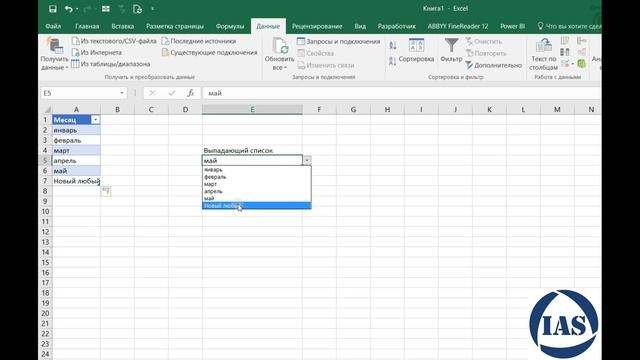This screenshot has height=360, width=640.
Task: Open the Получить данные dropdown
Action: point(55,54)
